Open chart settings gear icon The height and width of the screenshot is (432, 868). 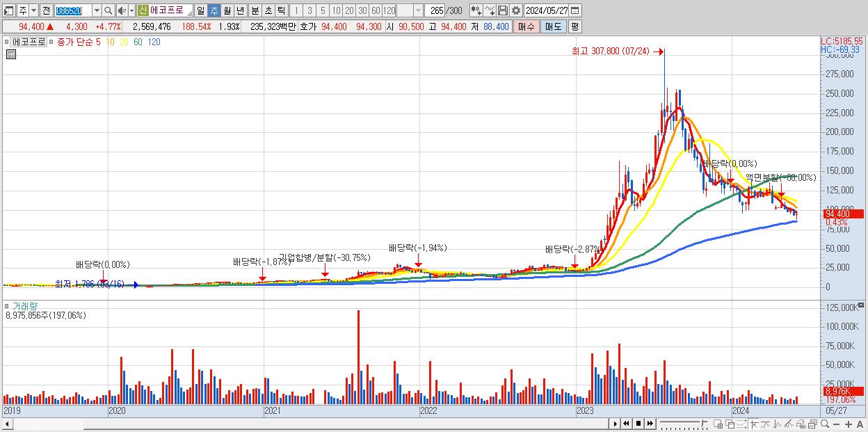[516, 10]
